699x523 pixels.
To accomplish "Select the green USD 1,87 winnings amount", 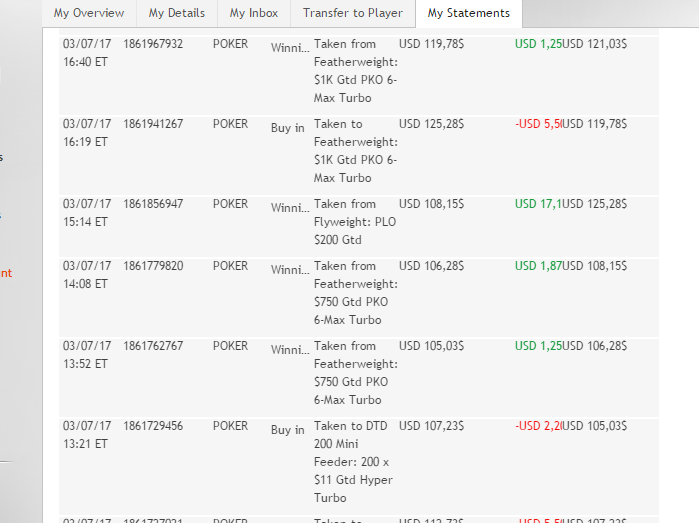I will coord(538,267).
